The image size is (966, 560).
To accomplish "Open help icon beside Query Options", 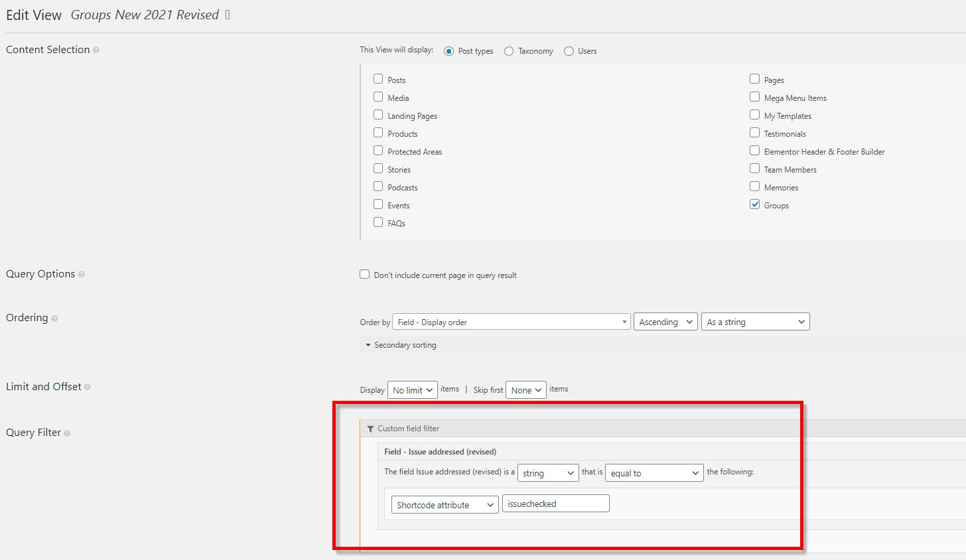I will point(82,275).
